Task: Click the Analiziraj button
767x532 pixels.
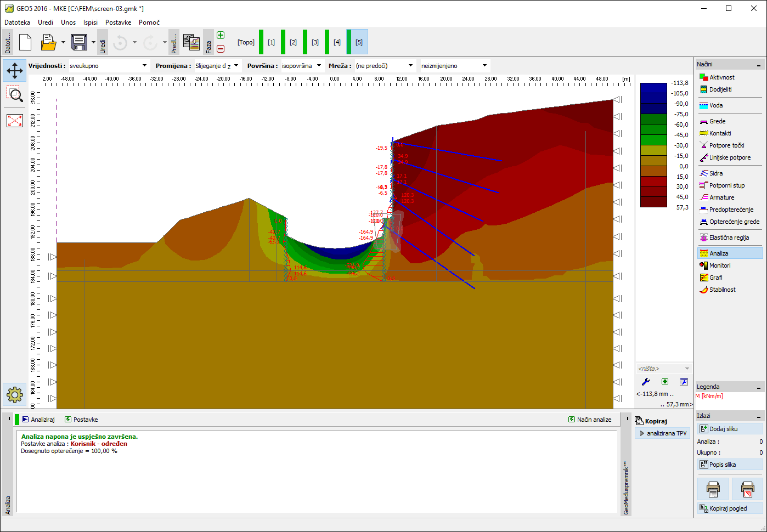Action: coord(38,420)
